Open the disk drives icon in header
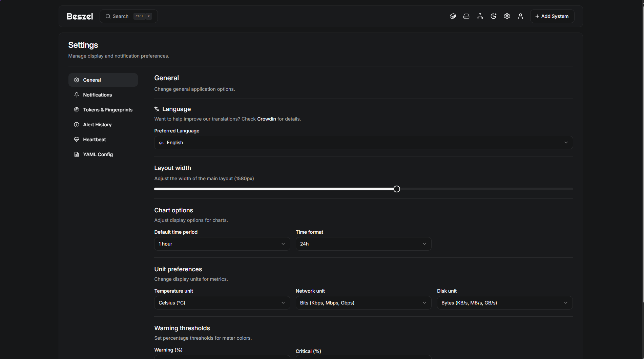This screenshot has height=359, width=644. [466, 16]
